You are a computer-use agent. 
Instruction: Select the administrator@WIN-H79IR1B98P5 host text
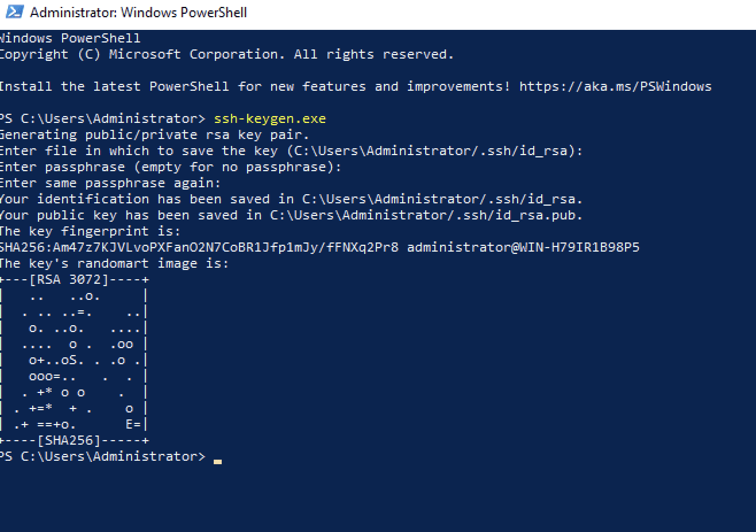[523, 248]
